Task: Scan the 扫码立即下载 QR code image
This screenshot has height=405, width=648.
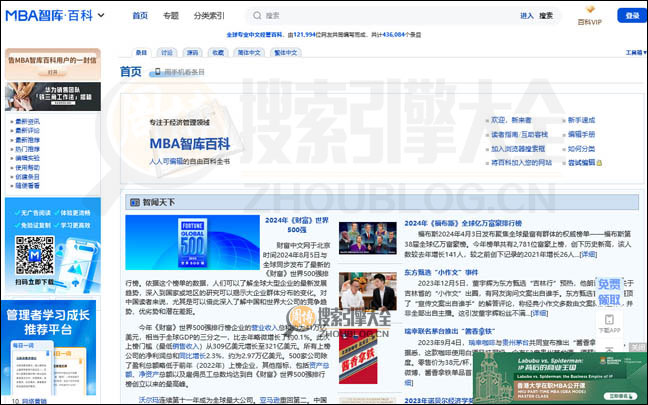Action: 35,255
